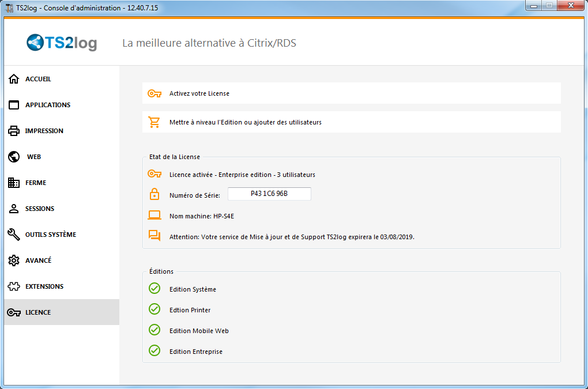The image size is (588, 389).
Task: Click the Ferme building icon
Action: pos(14,183)
